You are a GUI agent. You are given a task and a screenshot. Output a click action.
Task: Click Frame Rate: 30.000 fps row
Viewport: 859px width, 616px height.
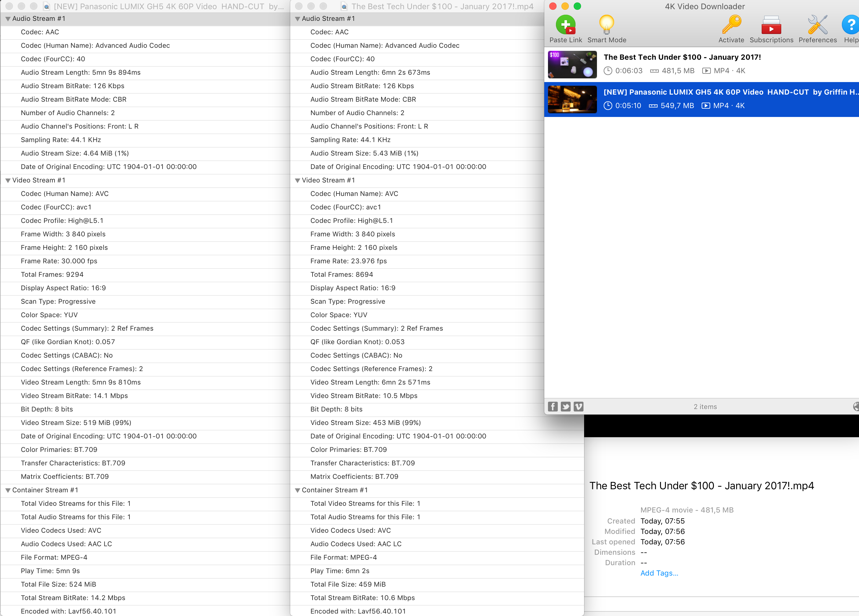145,261
